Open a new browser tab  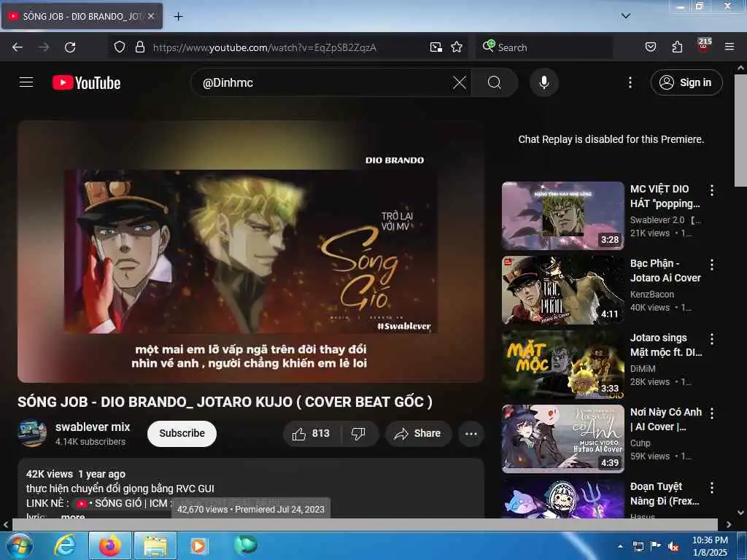178,17
